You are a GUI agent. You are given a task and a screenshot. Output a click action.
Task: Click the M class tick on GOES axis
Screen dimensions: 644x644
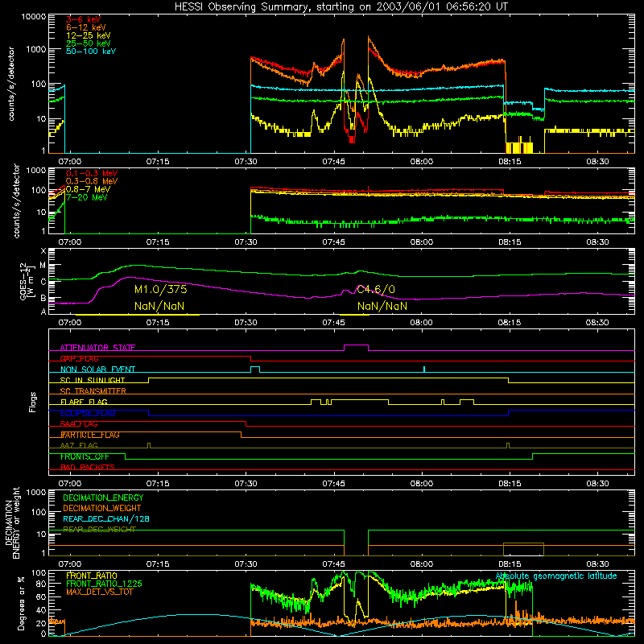[x=43, y=266]
